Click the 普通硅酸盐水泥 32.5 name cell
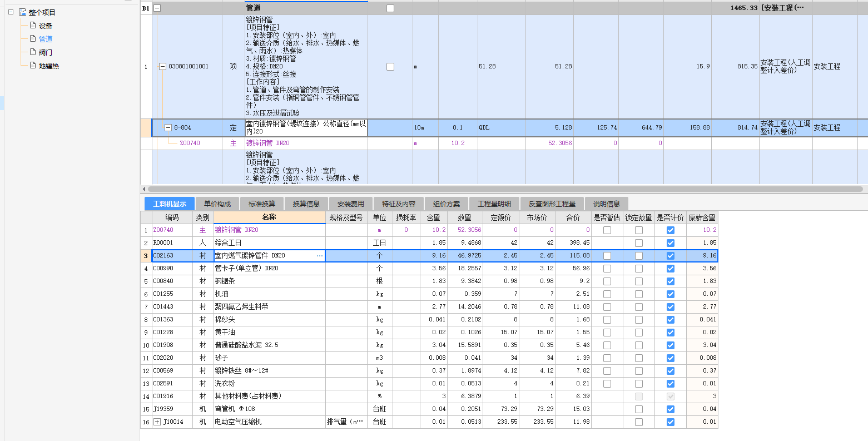This screenshot has width=868, height=441. [269, 345]
